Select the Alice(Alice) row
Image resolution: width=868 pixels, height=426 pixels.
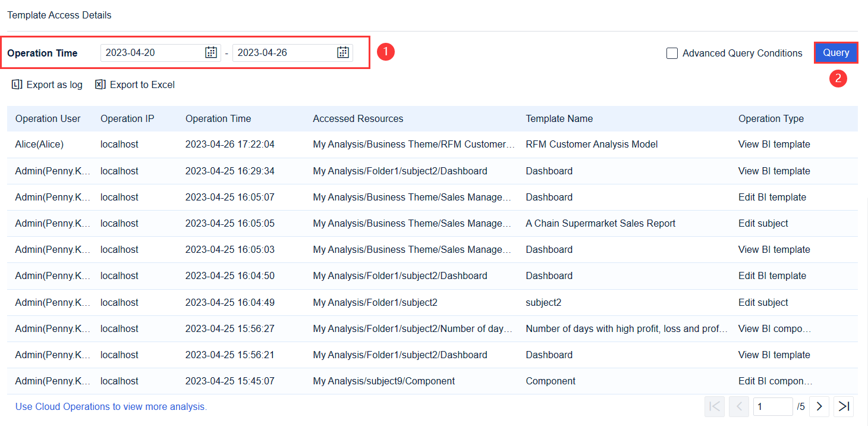coord(39,145)
